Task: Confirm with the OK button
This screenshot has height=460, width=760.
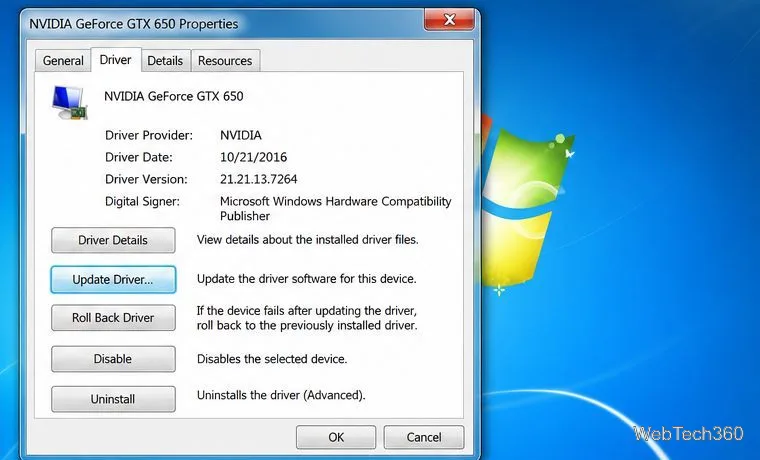Action: [336, 437]
